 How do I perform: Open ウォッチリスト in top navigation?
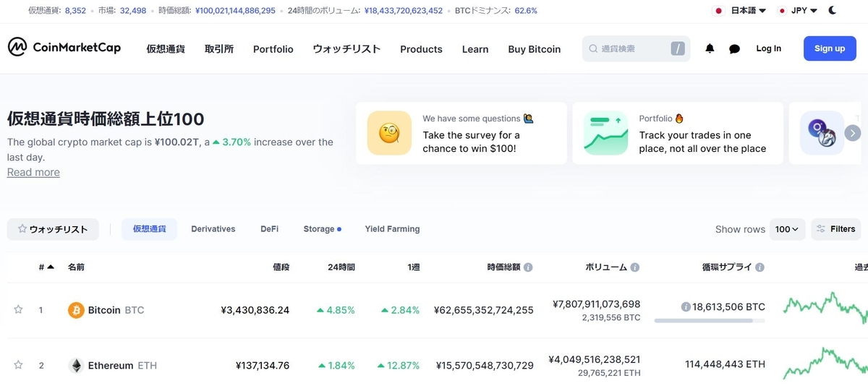click(346, 49)
